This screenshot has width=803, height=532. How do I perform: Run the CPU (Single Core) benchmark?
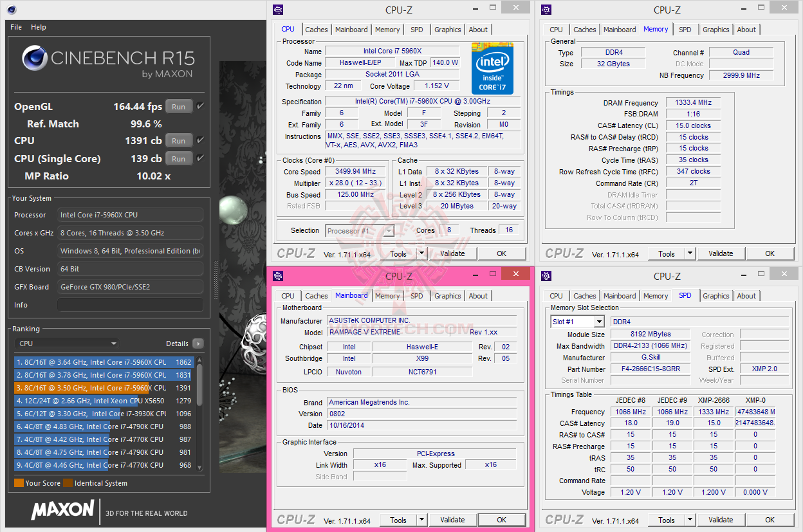[179, 159]
